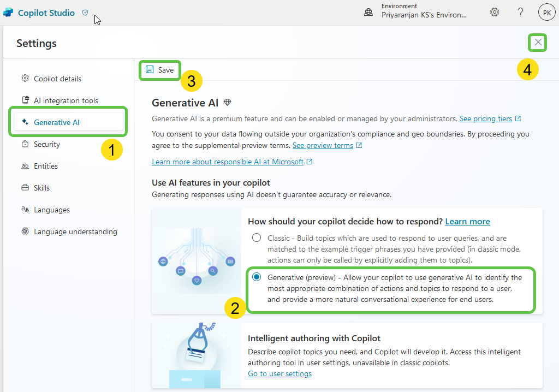Open See pricing tiers link
This screenshot has height=392, width=559.
pos(486,118)
